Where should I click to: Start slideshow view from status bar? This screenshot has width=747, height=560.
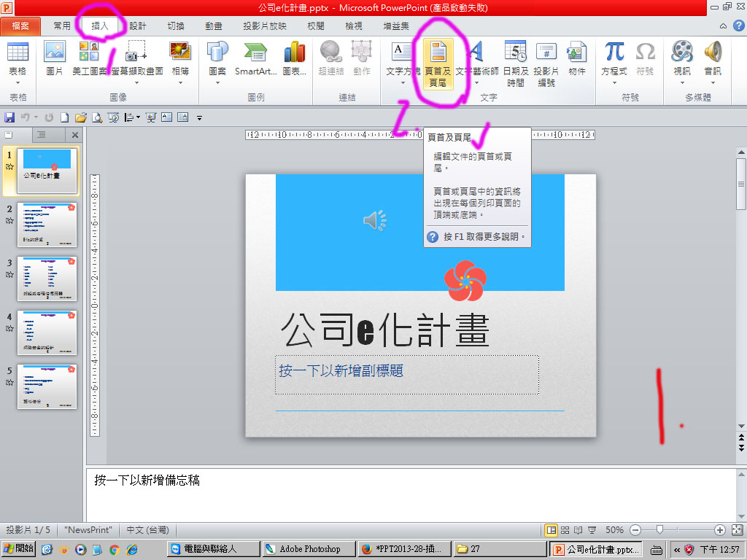(x=592, y=530)
